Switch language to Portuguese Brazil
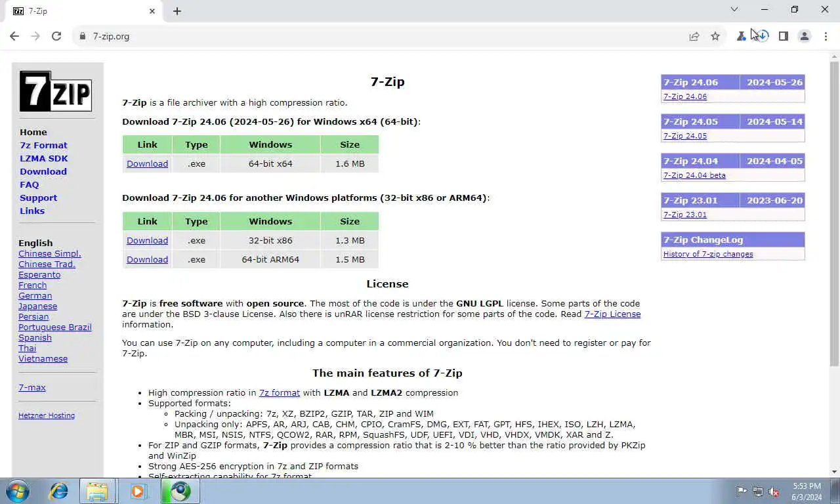 pyautogui.click(x=55, y=327)
